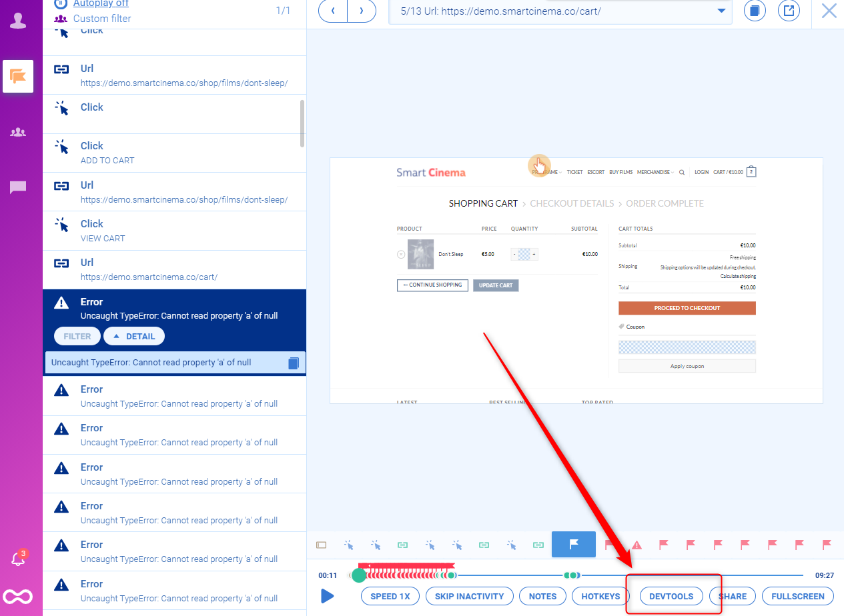Play the session recording
This screenshot has height=616, width=844.
pyautogui.click(x=327, y=596)
